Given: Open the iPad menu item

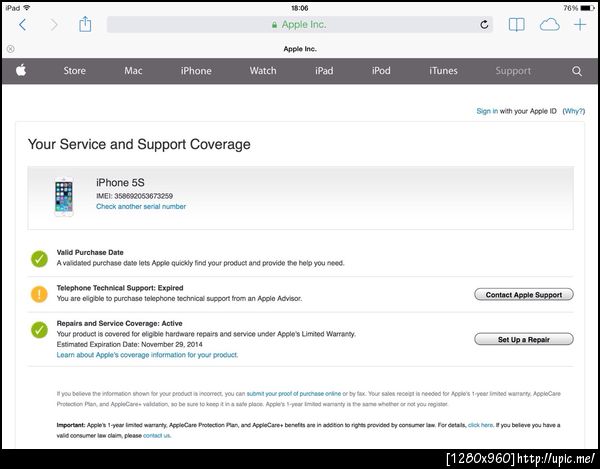Looking at the screenshot, I should (324, 71).
